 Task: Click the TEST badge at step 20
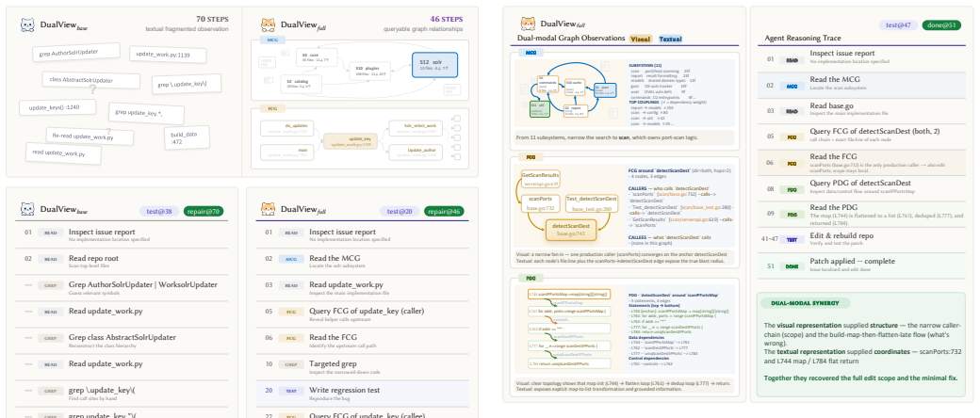click(x=290, y=391)
